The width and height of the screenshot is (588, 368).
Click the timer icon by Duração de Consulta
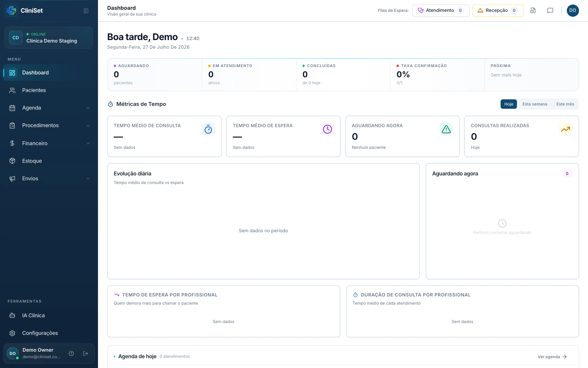tap(355, 295)
